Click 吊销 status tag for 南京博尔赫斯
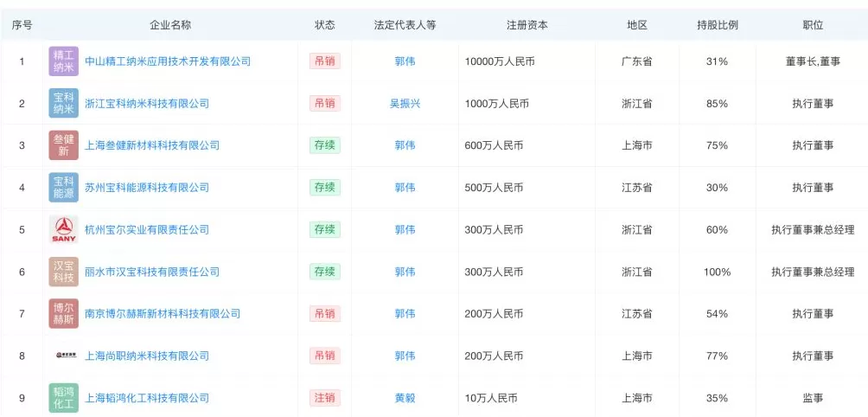Screen dimensions: 868x417 (x=325, y=314)
